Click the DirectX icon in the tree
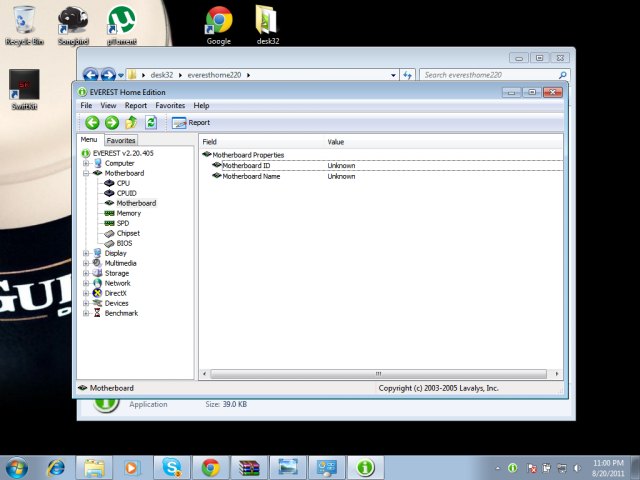This screenshot has width=640, height=480. click(97, 293)
